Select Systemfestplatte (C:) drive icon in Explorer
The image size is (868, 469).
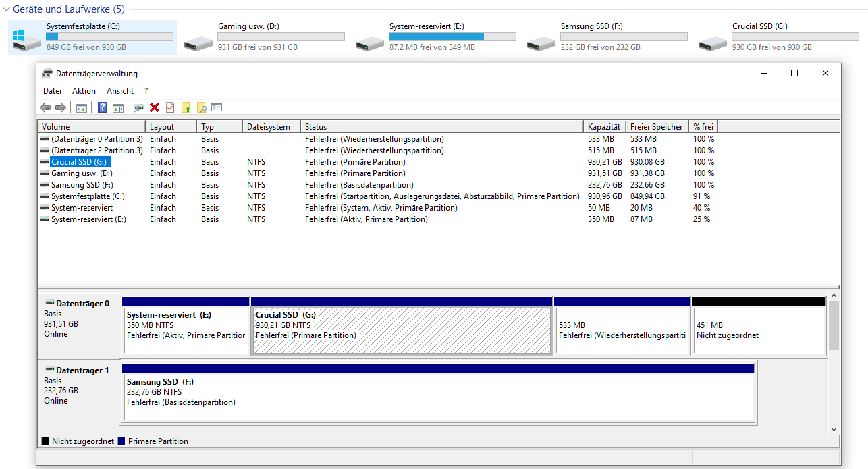click(25, 39)
